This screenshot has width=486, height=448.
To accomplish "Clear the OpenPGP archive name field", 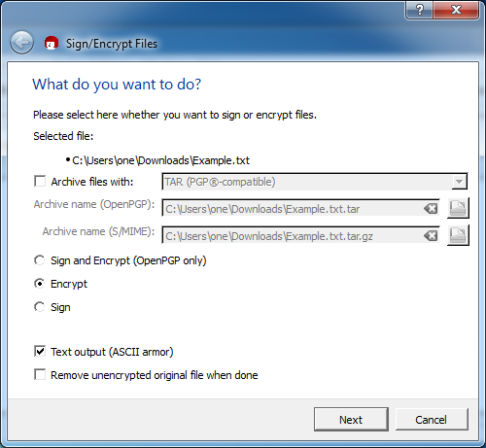I will tap(431, 209).
